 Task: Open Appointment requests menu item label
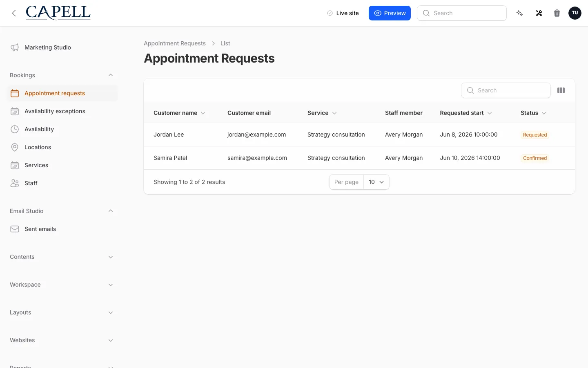pos(55,93)
